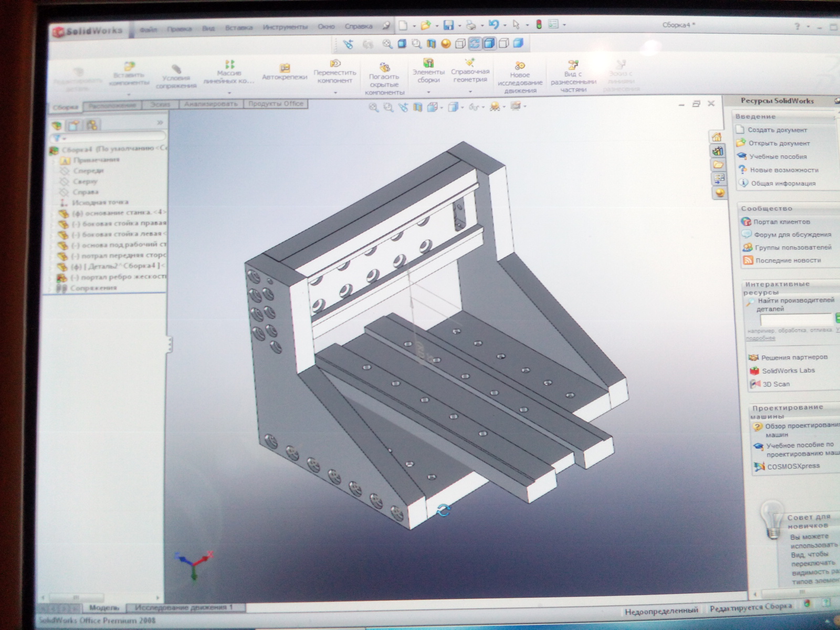Click the Редактируется Сборка status text
The image size is (840, 630).
(751, 607)
